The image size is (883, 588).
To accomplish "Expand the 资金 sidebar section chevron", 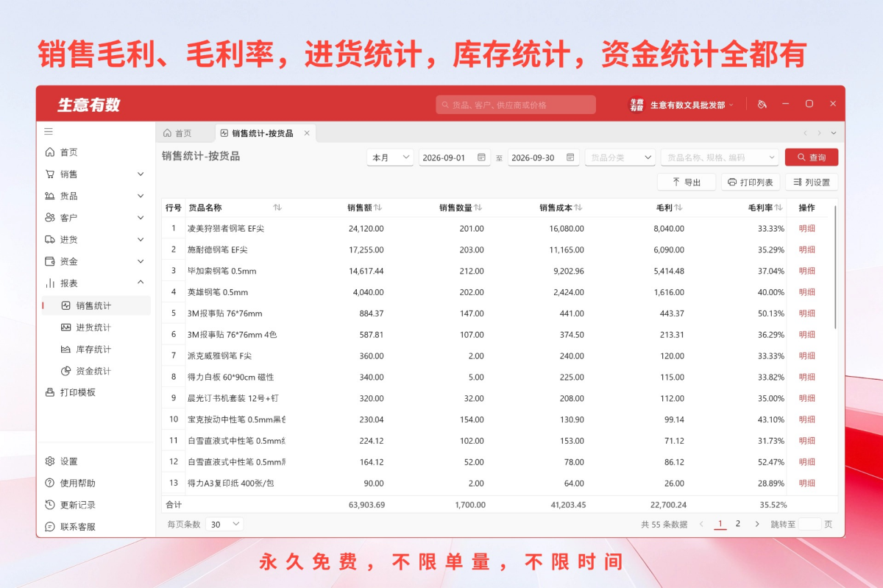I will 141,261.
